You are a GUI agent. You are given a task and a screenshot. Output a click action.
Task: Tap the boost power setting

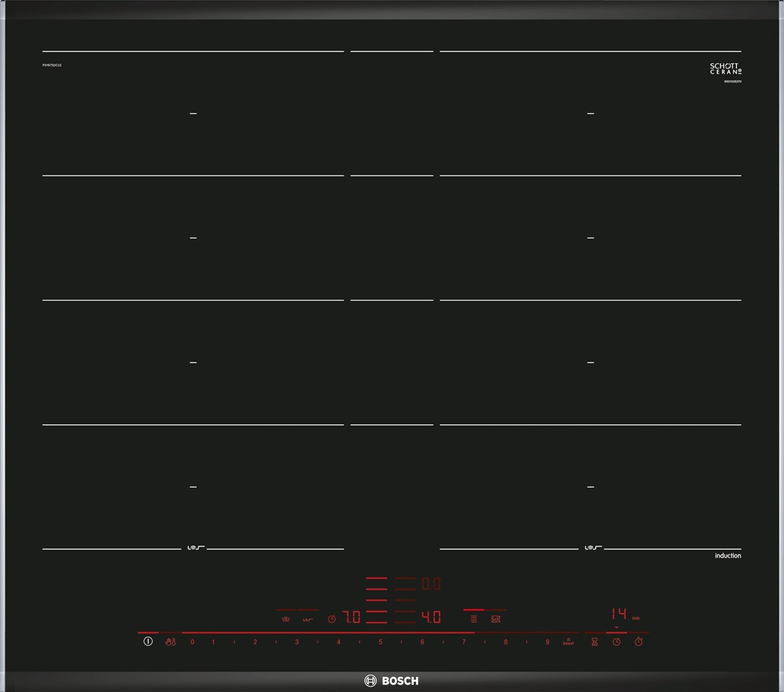[x=568, y=642]
